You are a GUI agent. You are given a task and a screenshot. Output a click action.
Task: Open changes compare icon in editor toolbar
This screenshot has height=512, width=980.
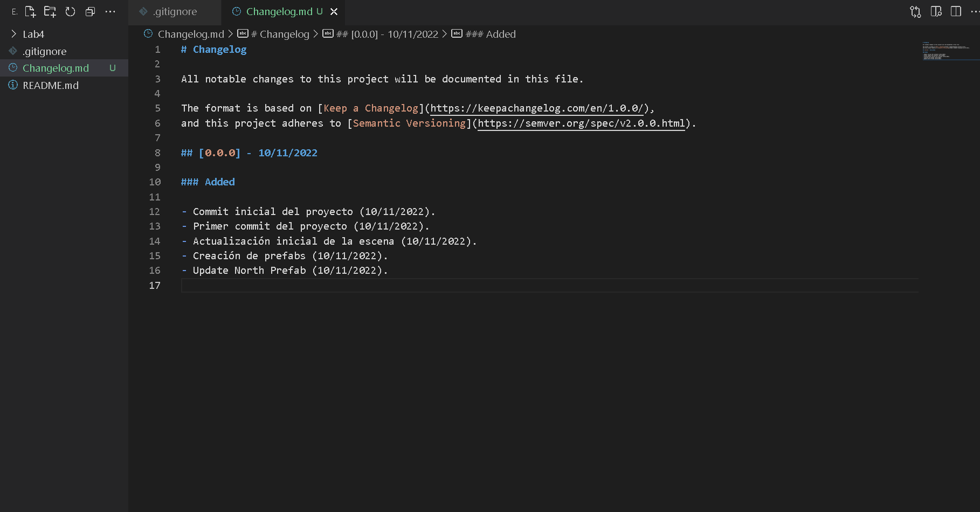(915, 11)
